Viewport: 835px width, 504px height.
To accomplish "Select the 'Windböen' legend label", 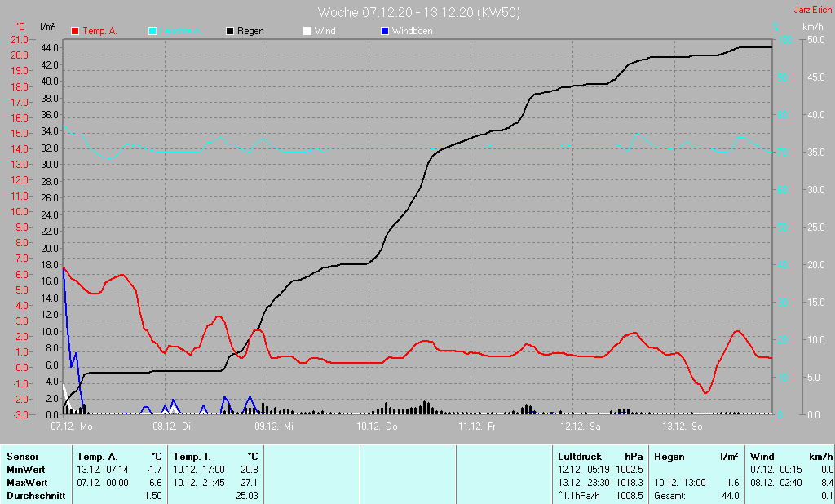I will tap(412, 31).
